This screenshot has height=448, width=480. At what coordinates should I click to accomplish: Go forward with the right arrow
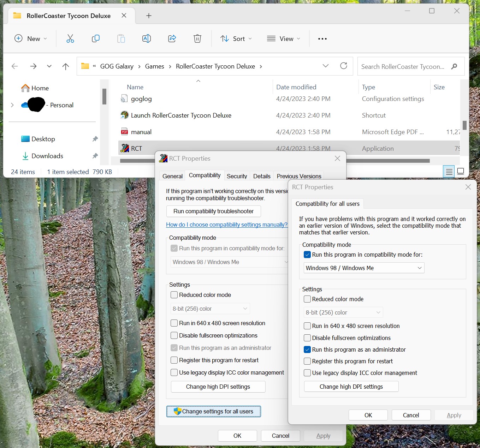(x=33, y=66)
